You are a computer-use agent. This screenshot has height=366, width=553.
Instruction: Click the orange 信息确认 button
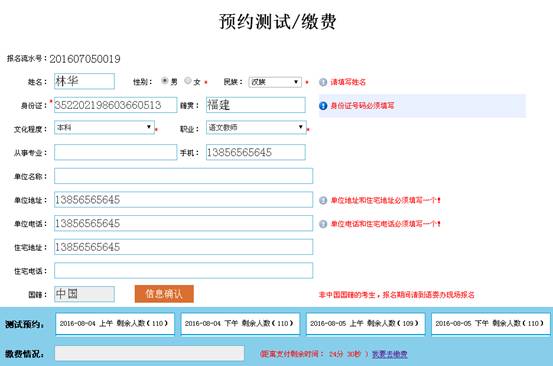point(164,294)
